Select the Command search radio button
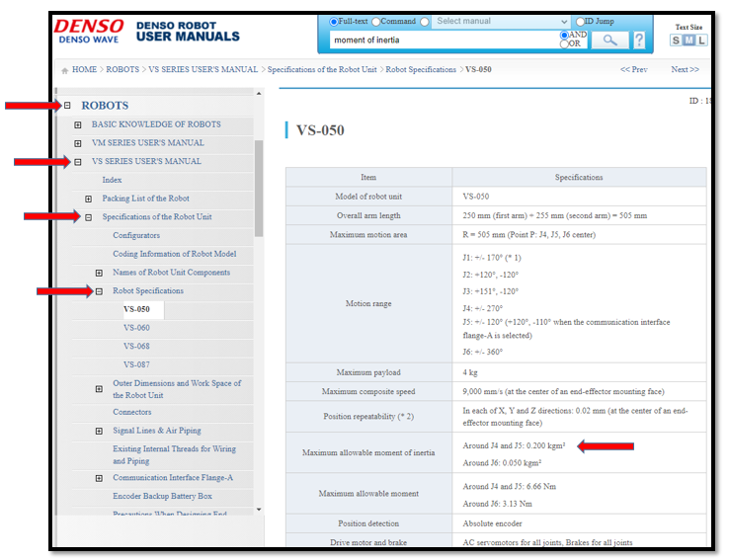The image size is (729, 560). (x=375, y=22)
